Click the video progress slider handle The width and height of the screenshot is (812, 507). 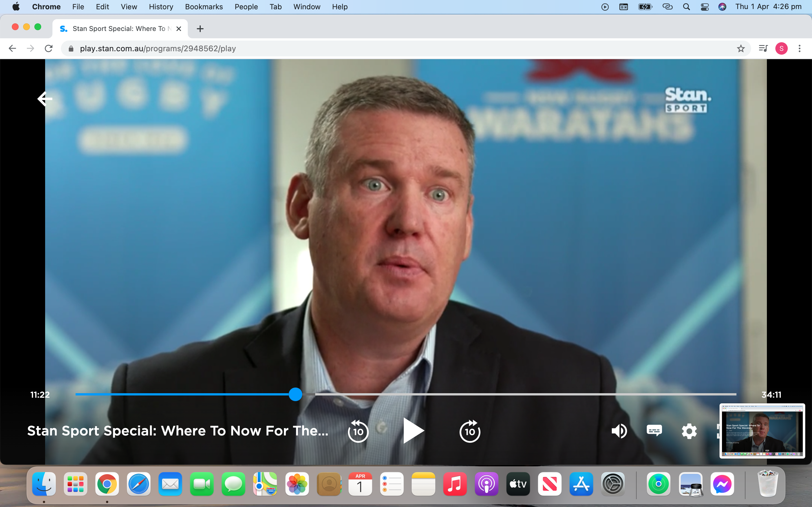(295, 394)
